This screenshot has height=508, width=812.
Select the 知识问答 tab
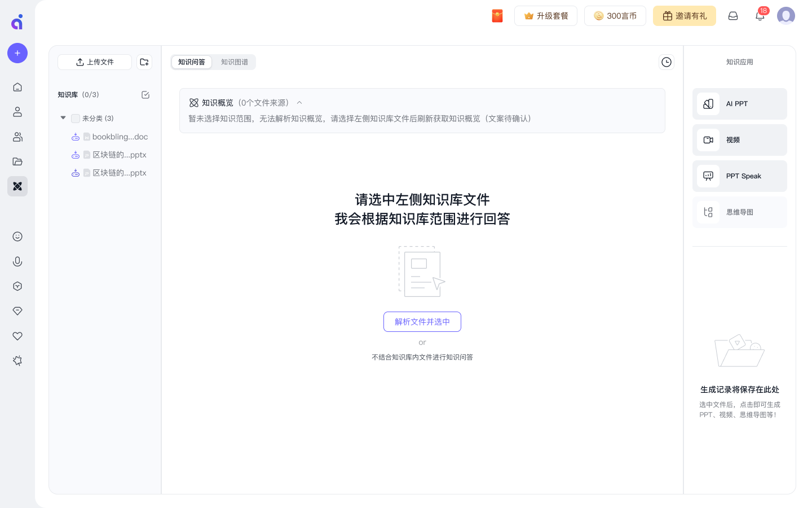[x=191, y=62]
